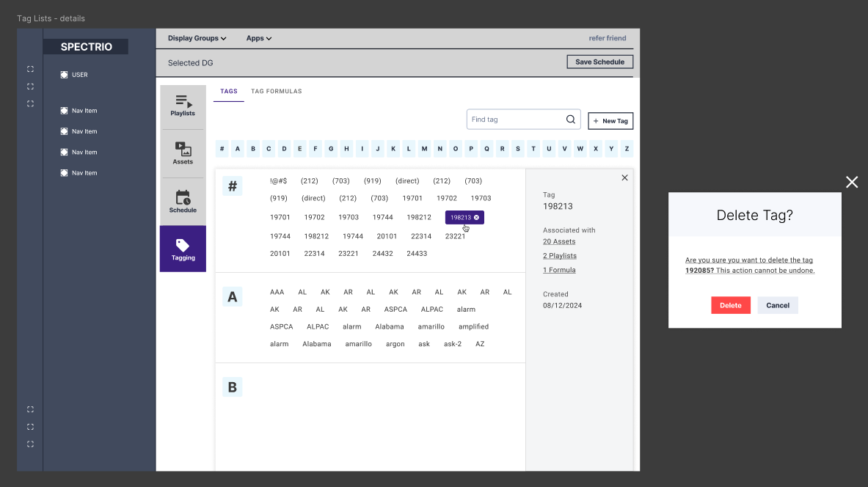Open the Playlists panel icon
The height and width of the screenshot is (487, 868).
(x=183, y=102)
